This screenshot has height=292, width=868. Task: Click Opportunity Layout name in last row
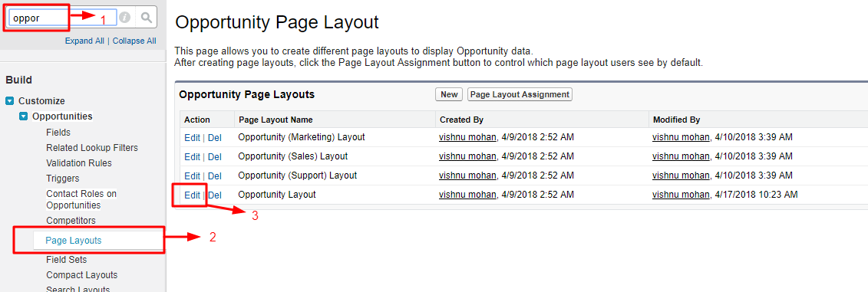277,195
